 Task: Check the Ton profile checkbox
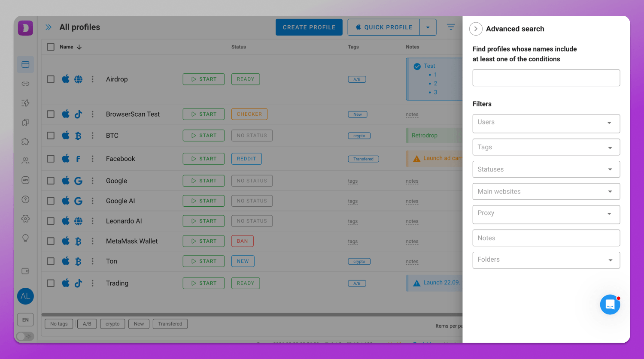click(x=51, y=261)
